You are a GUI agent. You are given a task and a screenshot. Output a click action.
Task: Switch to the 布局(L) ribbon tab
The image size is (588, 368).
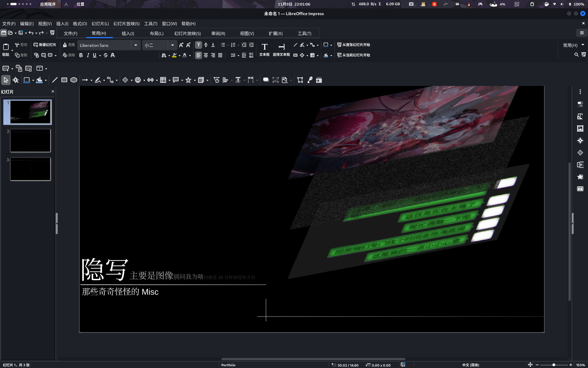coord(156,34)
